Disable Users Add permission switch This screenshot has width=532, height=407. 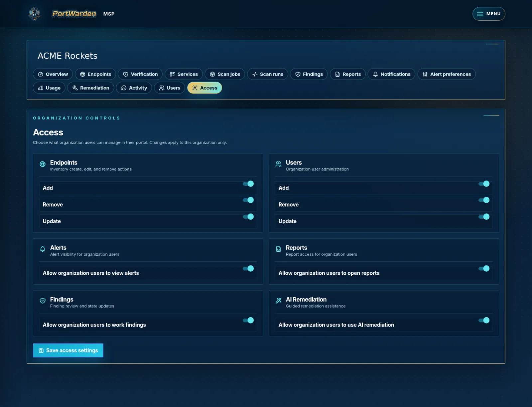click(x=484, y=184)
